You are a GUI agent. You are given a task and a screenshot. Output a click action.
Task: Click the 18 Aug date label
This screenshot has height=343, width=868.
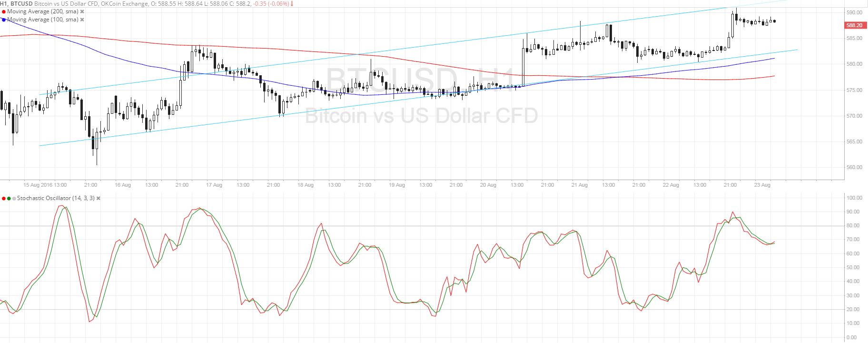coord(306,185)
